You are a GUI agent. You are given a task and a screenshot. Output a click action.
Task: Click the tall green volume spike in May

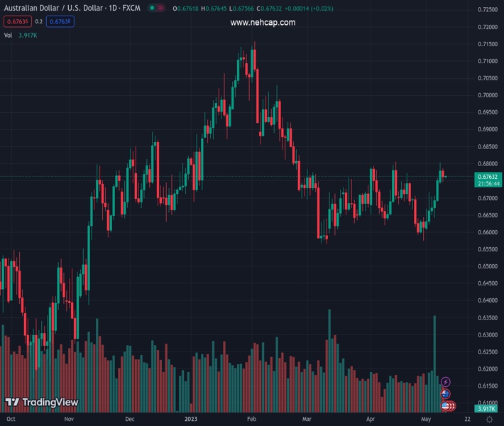(434, 364)
